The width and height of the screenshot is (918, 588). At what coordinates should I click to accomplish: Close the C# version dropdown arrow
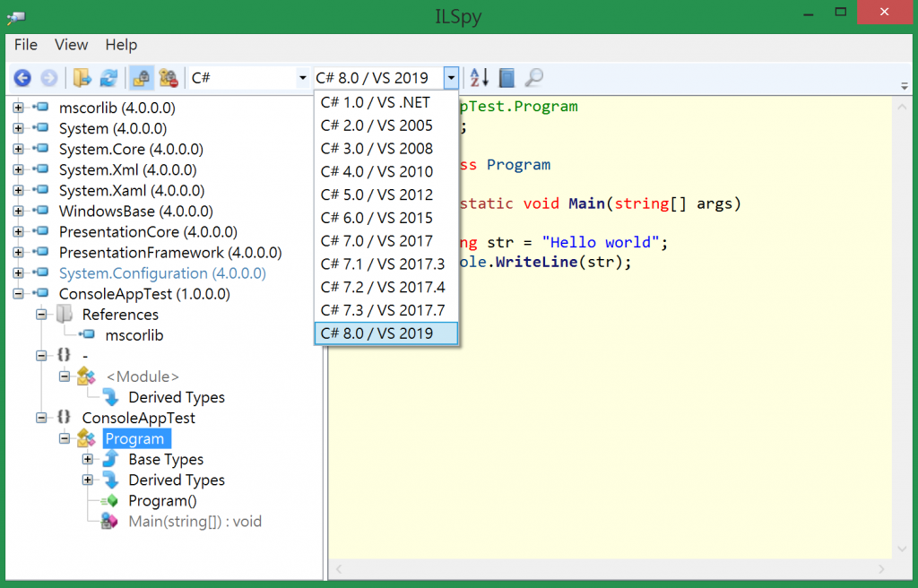coord(451,78)
